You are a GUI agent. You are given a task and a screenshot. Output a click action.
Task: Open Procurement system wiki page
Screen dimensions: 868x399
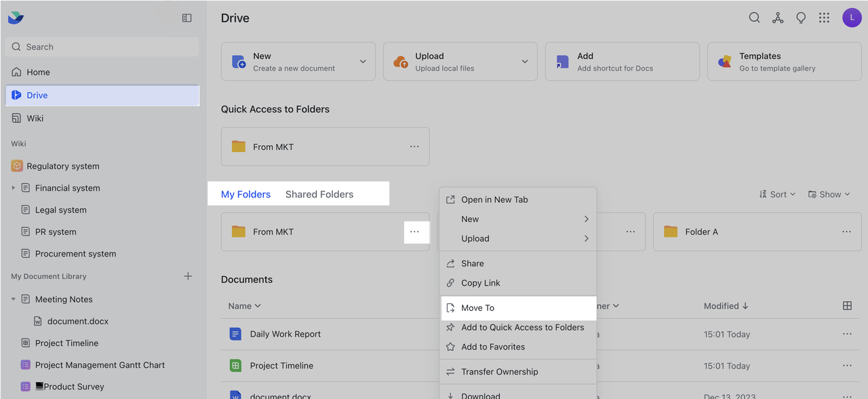pyautogui.click(x=76, y=254)
